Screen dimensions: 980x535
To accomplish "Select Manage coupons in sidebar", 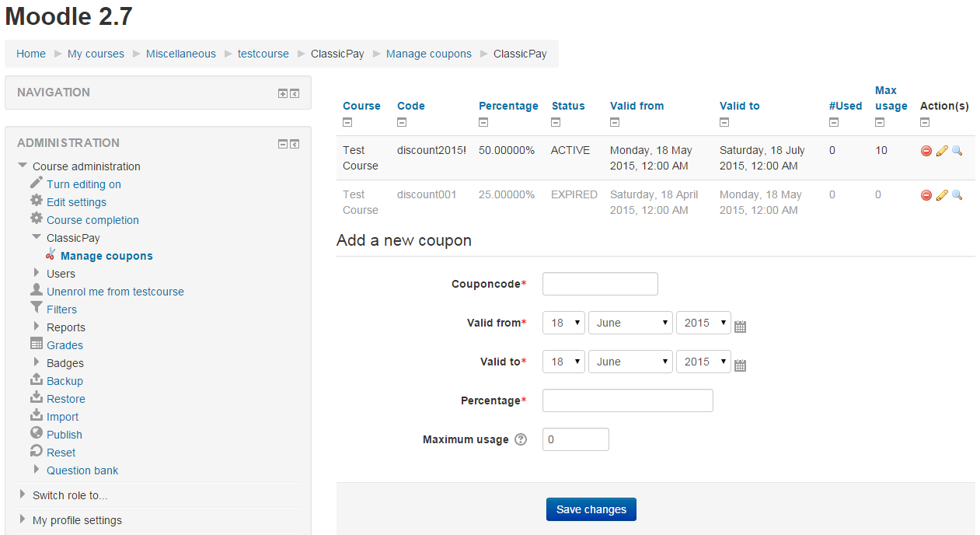I will tap(106, 256).
